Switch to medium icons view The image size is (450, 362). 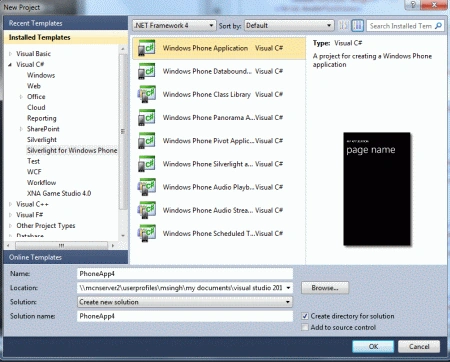(x=357, y=26)
